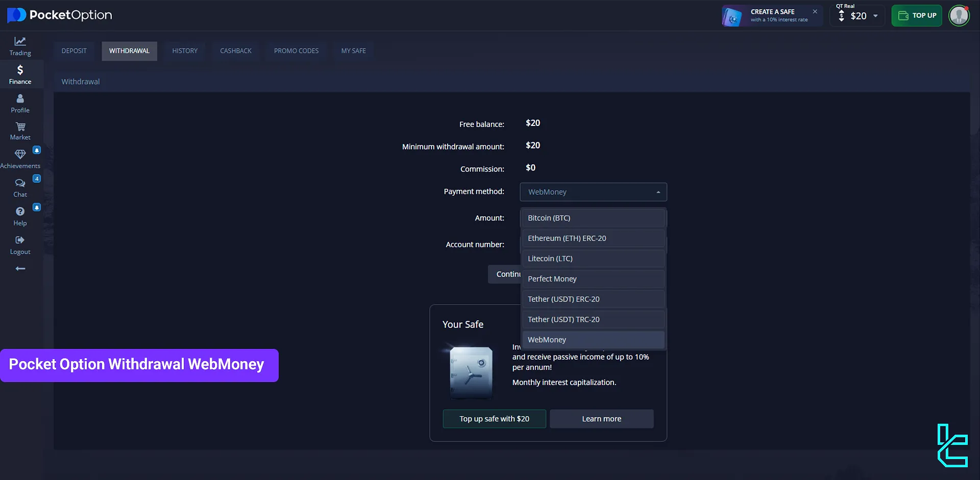980x480 pixels.
Task: Switch to the History tab
Action: coord(185,51)
